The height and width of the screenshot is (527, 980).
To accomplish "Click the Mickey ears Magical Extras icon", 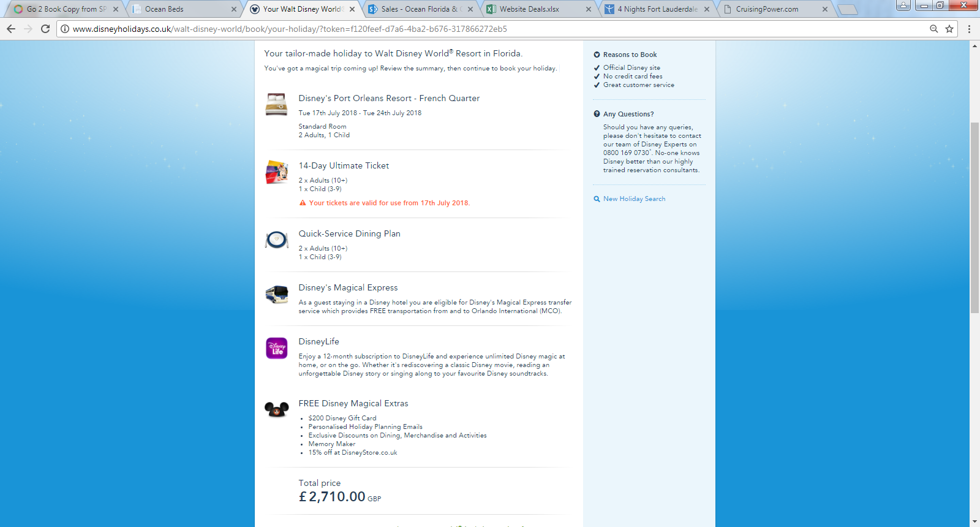I will click(277, 409).
